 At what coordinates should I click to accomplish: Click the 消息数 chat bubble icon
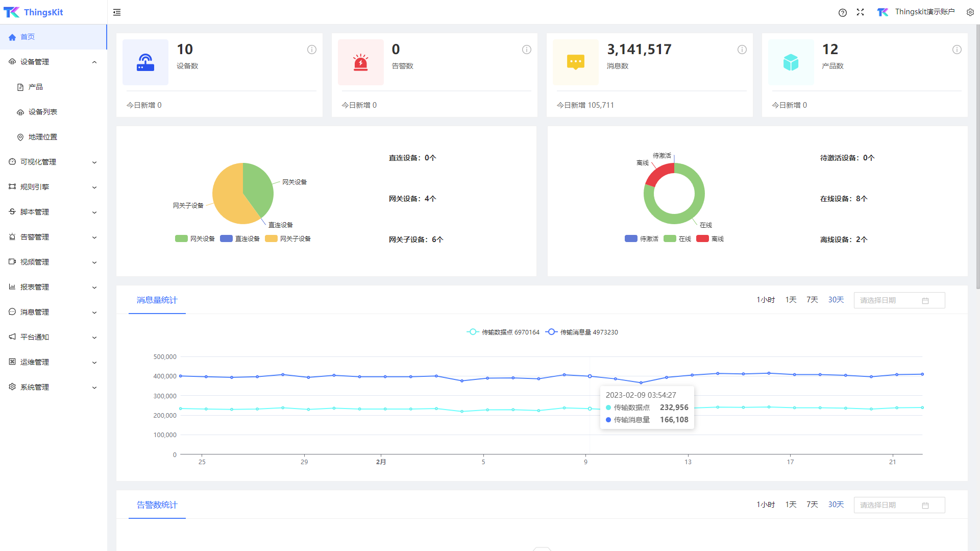(x=576, y=62)
